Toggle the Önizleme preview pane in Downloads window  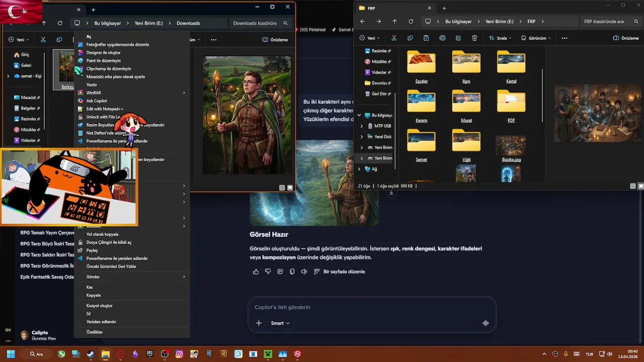tap(275, 40)
